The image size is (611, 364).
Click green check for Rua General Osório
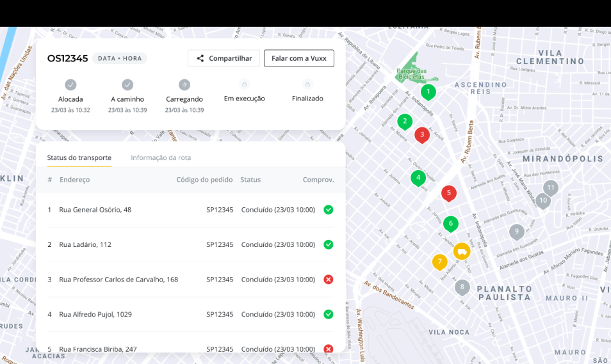pos(329,210)
